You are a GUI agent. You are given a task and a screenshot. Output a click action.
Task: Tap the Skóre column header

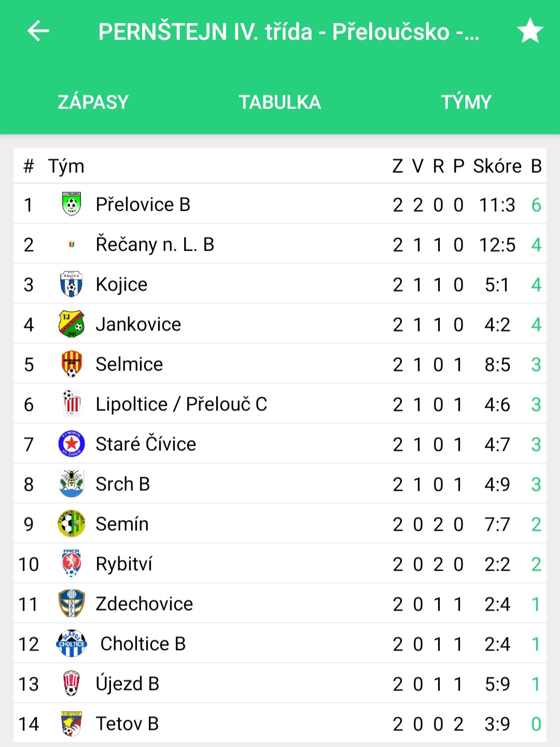497,166
